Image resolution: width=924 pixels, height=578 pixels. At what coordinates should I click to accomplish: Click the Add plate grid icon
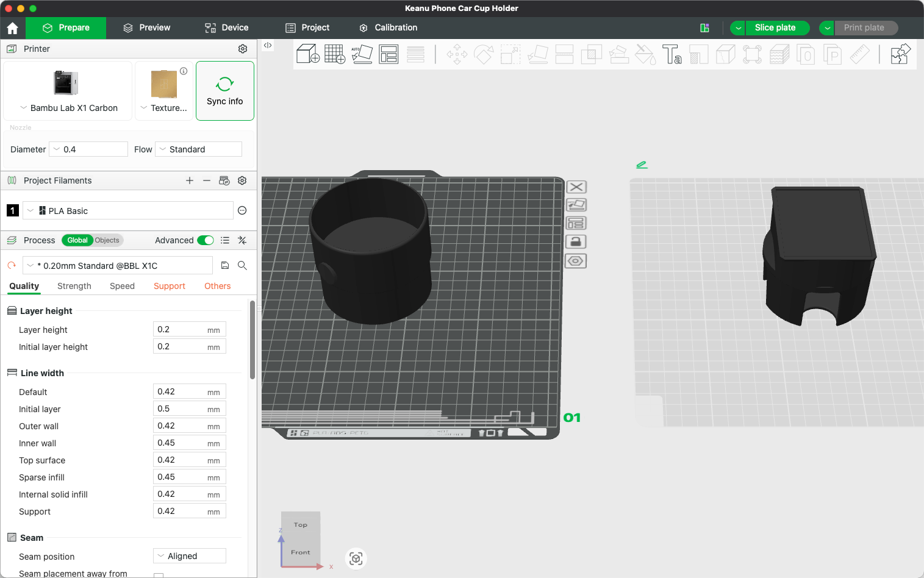[335, 54]
